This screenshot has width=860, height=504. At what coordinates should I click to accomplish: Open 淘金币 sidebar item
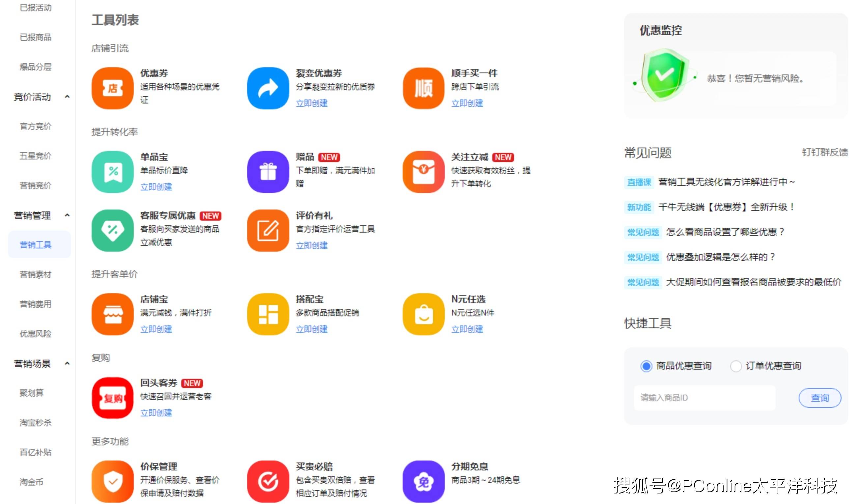pyautogui.click(x=31, y=482)
